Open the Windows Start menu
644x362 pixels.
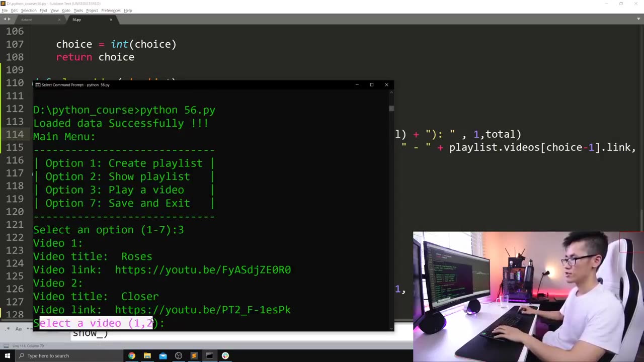8,355
